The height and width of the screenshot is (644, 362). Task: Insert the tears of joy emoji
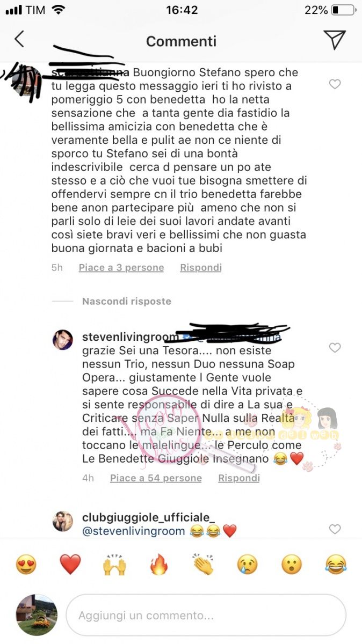(336, 565)
